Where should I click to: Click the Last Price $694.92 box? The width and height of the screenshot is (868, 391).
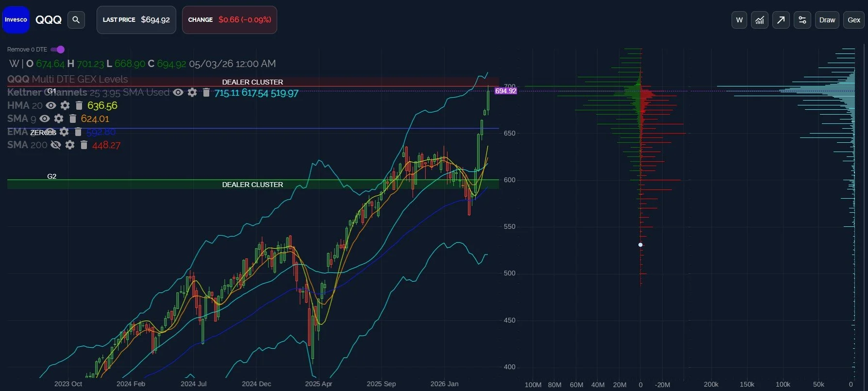[x=136, y=20]
